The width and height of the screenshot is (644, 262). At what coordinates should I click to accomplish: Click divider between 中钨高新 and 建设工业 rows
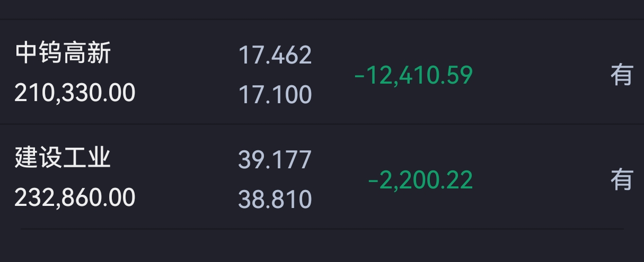[x=322, y=124]
